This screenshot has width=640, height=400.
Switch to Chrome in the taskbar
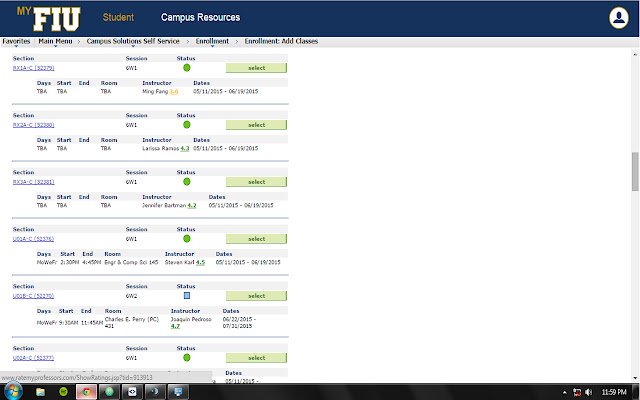pyautogui.click(x=86, y=392)
